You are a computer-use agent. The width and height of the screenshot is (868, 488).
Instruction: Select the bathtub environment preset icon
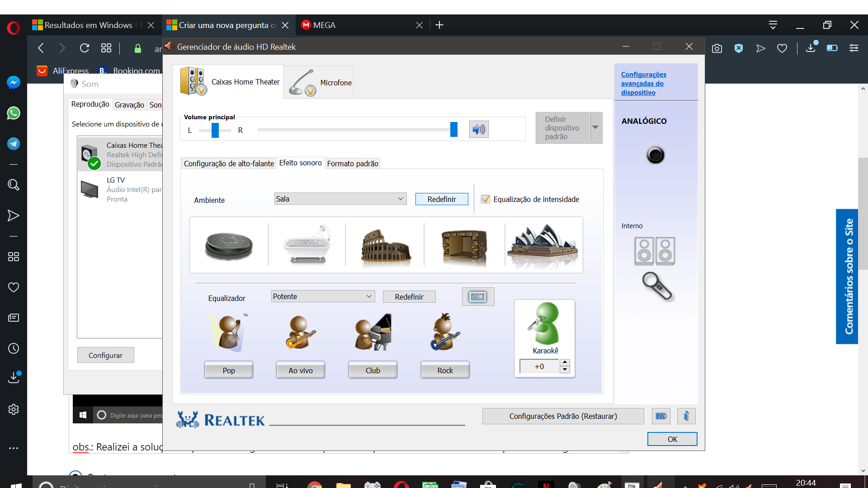307,245
